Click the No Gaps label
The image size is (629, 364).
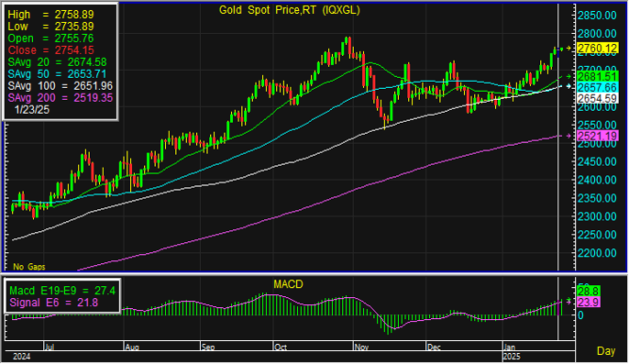[29, 267]
